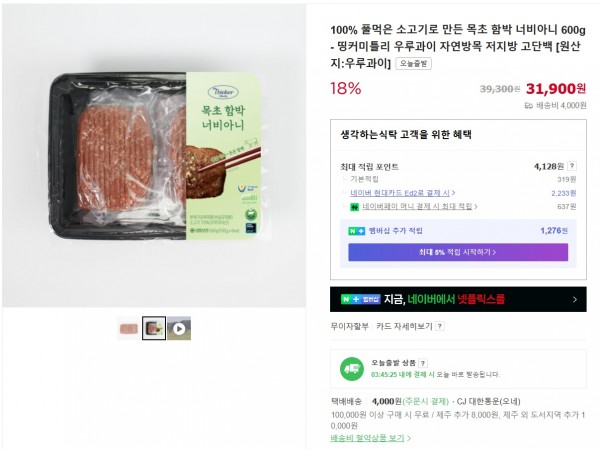Click the N+ membership badge icon
Image resolution: width=600 pixels, height=450 pixels.
pos(356,231)
